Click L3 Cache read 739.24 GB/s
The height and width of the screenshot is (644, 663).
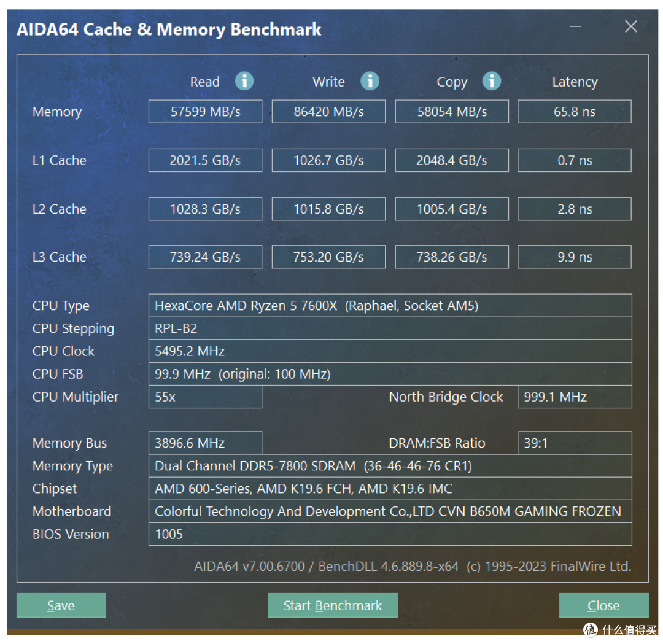point(205,257)
